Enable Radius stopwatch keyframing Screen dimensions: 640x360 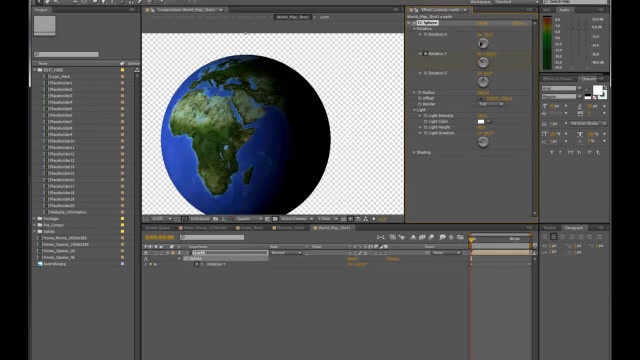click(420, 93)
